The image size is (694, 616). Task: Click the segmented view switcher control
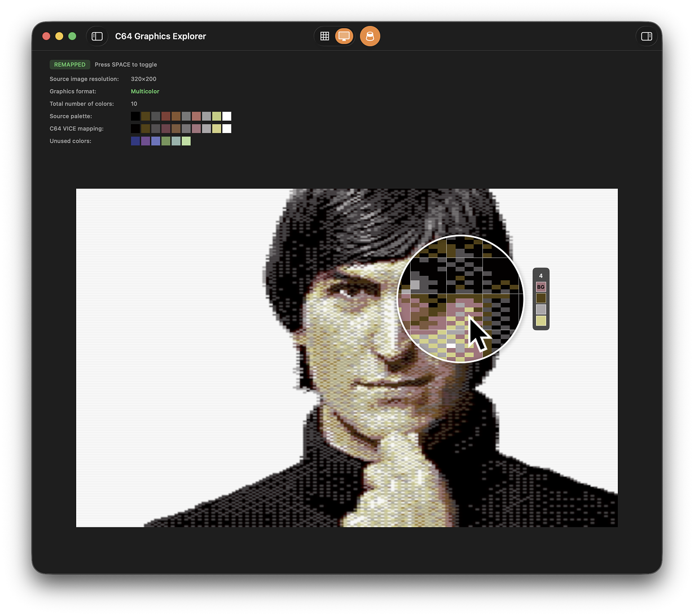(335, 36)
